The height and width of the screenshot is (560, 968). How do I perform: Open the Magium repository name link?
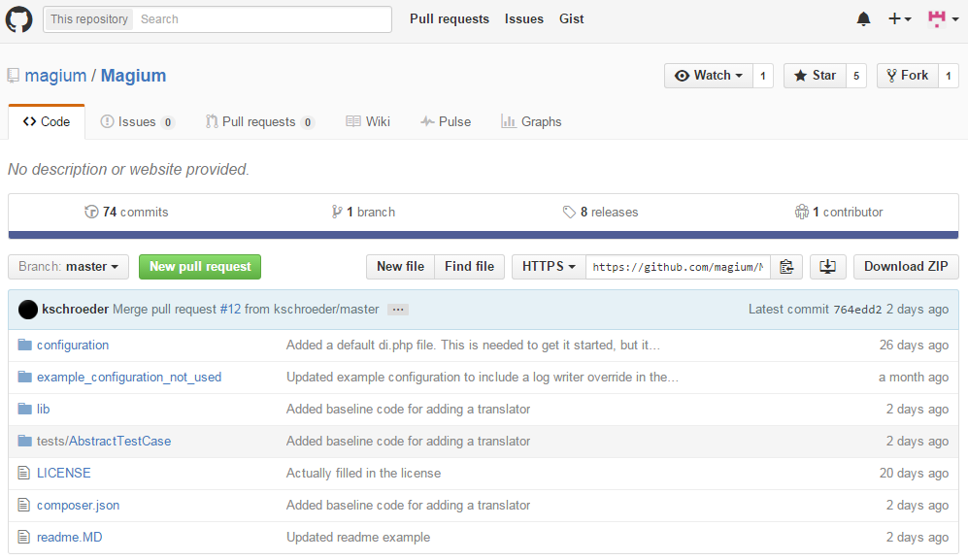click(133, 76)
